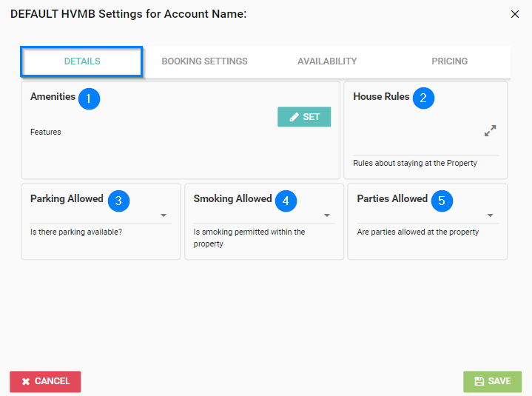Open the Availability tab

[327, 61]
